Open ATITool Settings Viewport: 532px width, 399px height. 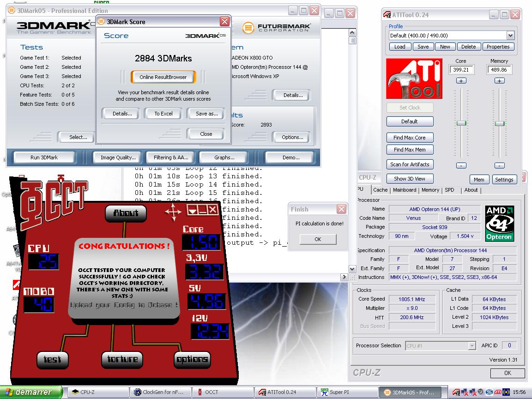pos(504,180)
